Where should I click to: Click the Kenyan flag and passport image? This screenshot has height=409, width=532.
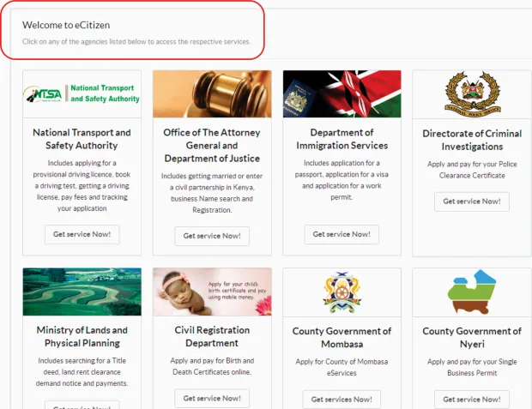point(342,94)
